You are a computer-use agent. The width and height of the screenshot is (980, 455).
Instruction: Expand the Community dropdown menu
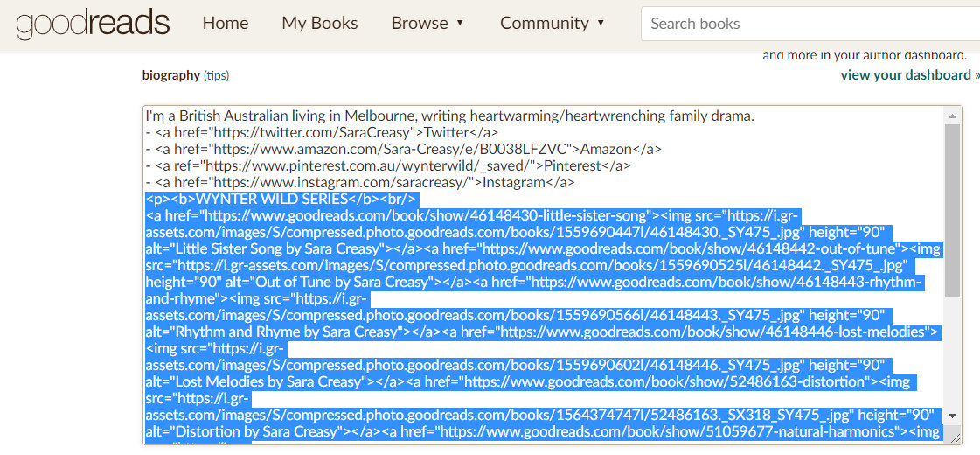(553, 24)
